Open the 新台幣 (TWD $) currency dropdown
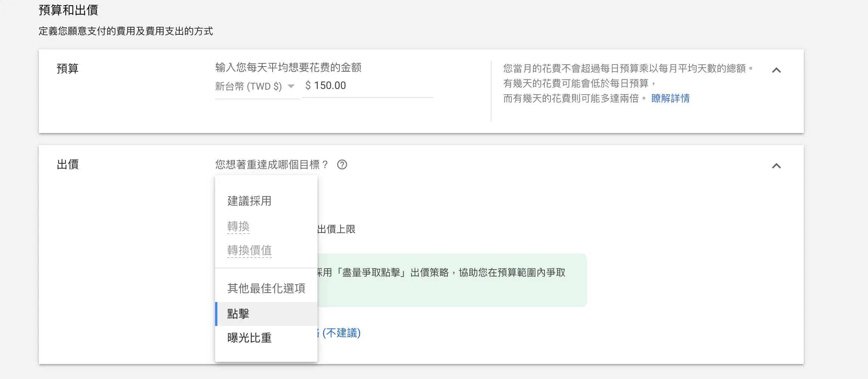Viewport: 868px width, 379px height. tap(257, 86)
